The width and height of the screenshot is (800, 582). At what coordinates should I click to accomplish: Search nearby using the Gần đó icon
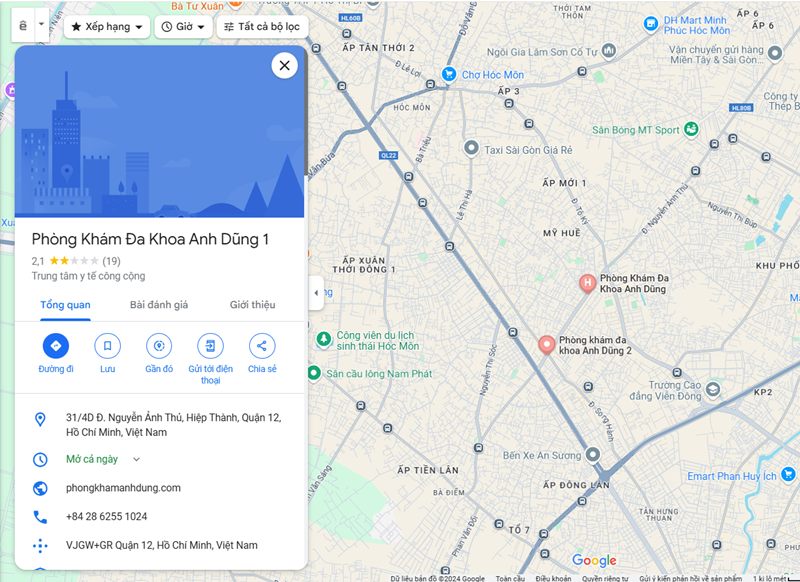tap(159, 346)
